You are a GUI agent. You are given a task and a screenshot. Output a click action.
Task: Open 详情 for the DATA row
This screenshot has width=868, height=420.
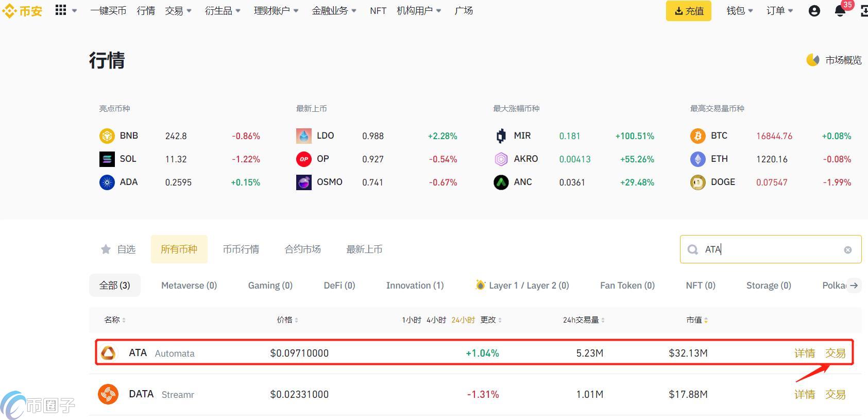coord(805,394)
